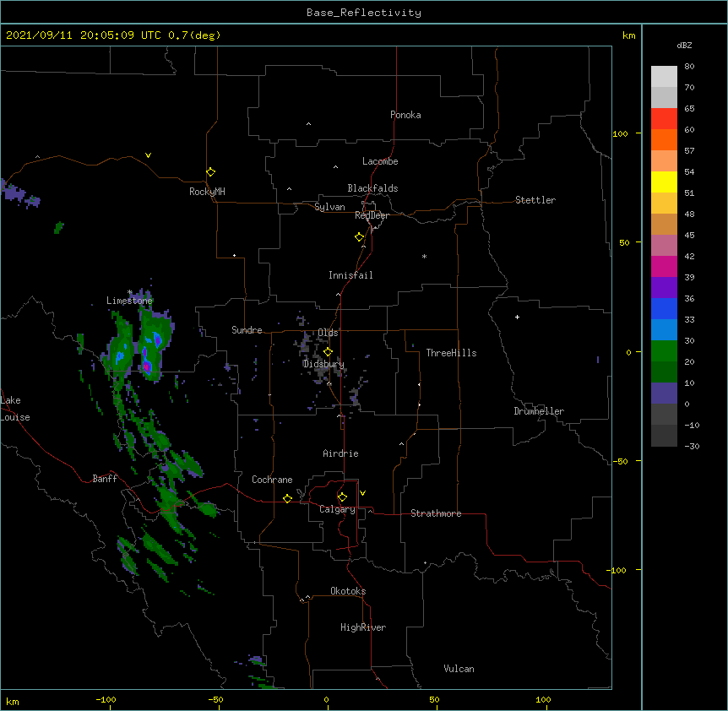The width and height of the screenshot is (728, 711).
Task: Click the timestamp 2021/09/11 20:05:09 UTC
Action: pyautogui.click(x=83, y=35)
